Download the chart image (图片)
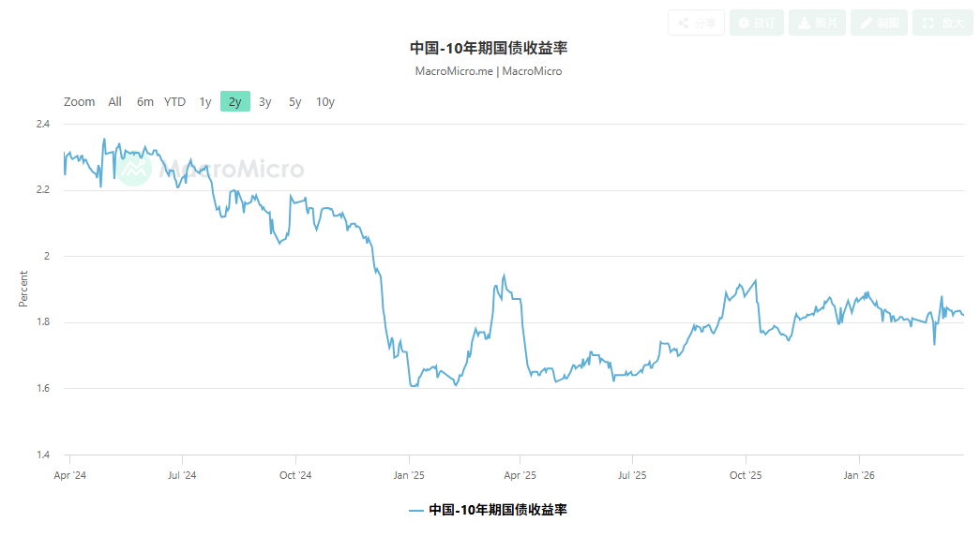The height and width of the screenshot is (537, 980). 817,22
